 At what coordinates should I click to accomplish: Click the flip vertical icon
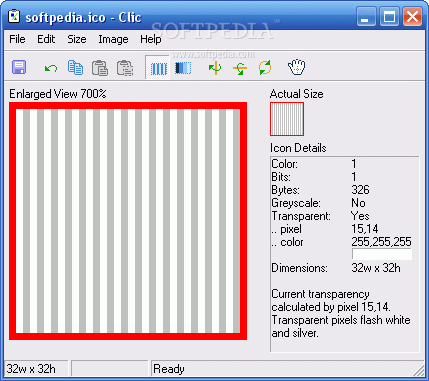pyautogui.click(x=240, y=68)
